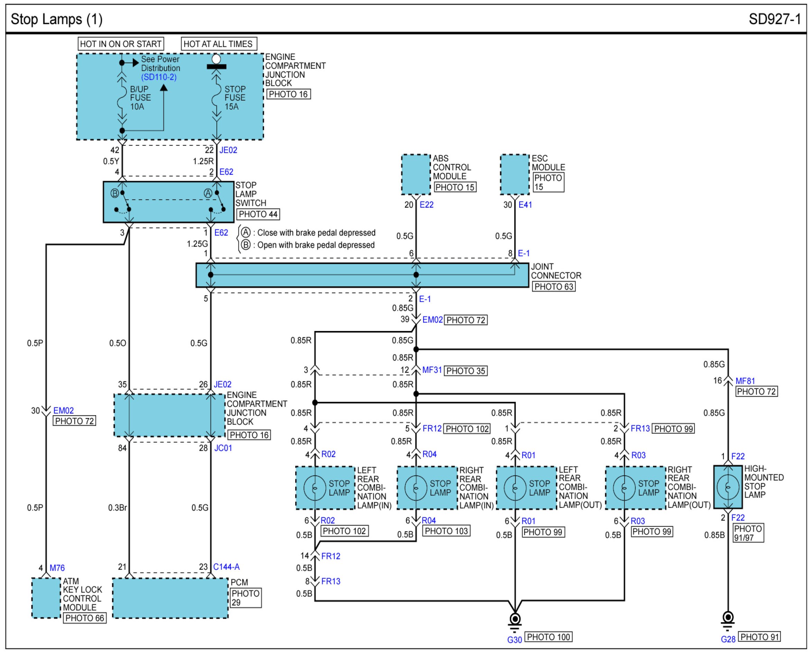Click the SD110-2 power distribution link

tap(159, 77)
